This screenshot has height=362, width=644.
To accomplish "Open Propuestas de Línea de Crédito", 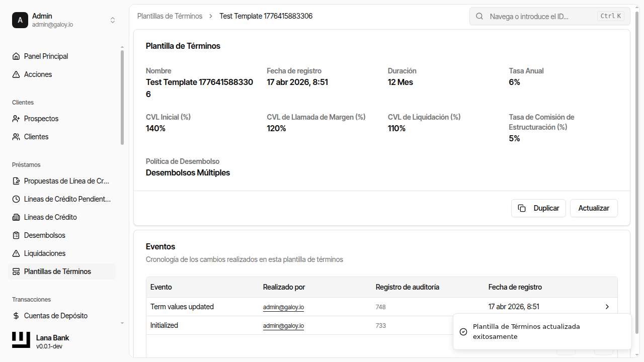I will [x=66, y=181].
